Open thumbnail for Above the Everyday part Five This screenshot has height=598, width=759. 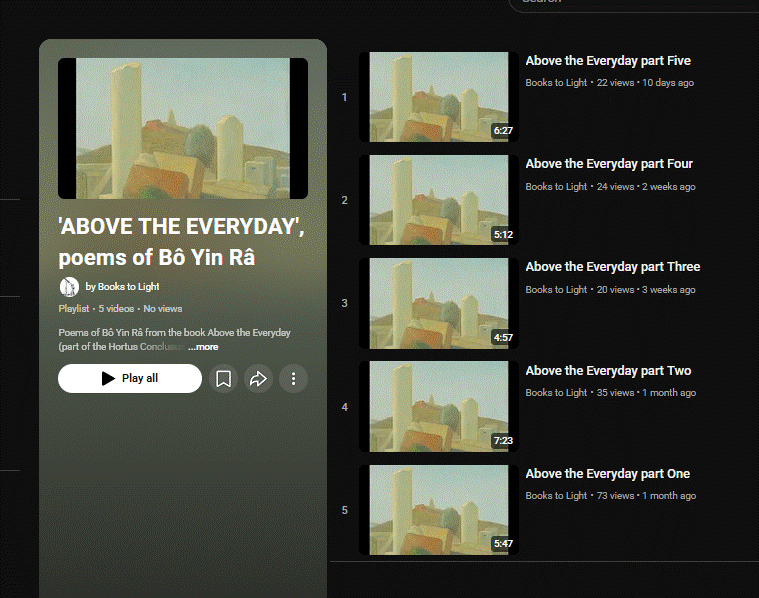tap(439, 97)
